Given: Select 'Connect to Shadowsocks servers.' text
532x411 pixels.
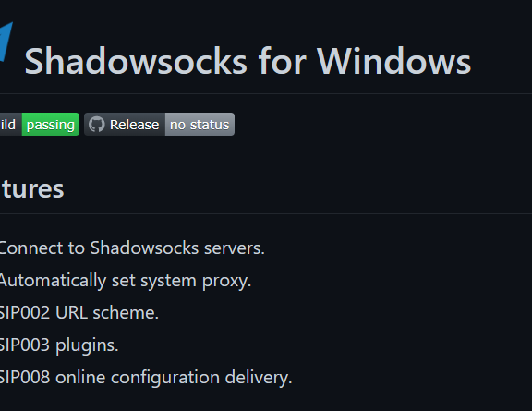Looking at the screenshot, I should pos(132,248).
